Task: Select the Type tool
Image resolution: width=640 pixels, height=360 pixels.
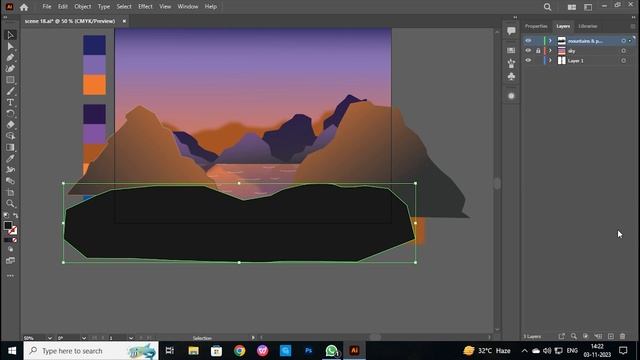Action: [11, 102]
